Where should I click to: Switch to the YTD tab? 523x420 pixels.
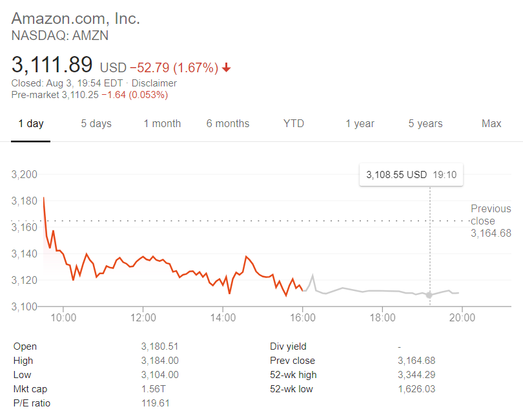click(294, 124)
